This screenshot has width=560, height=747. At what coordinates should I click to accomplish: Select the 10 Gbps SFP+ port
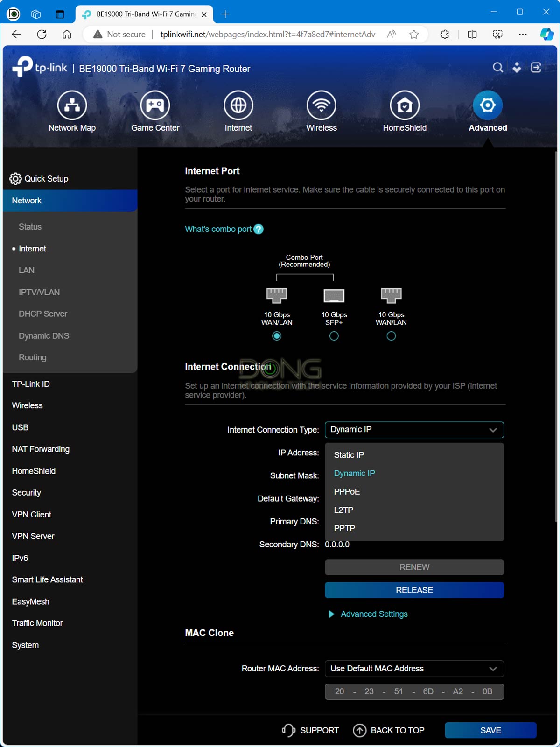click(334, 336)
